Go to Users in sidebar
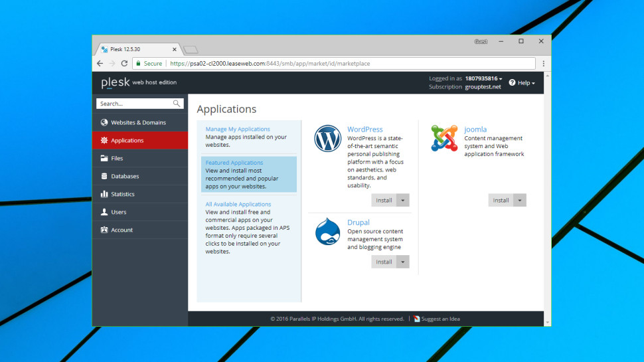This screenshot has height=362, width=644. pos(140,212)
